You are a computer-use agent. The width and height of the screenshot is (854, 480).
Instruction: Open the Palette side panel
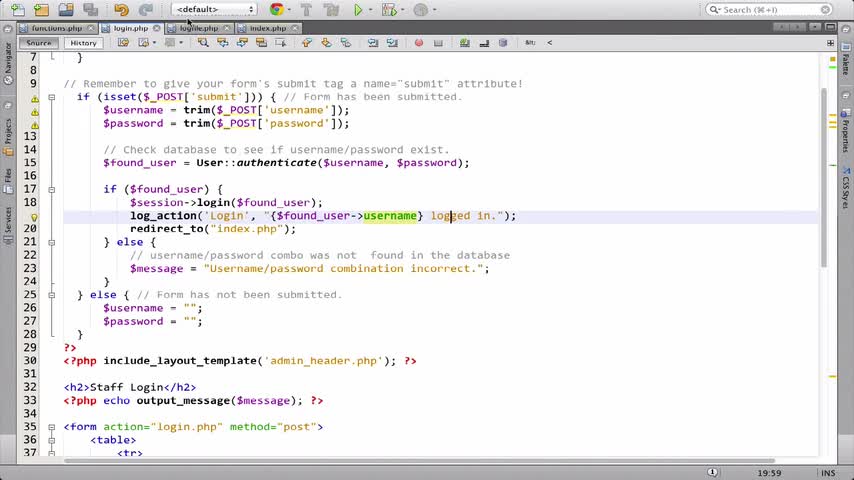tap(846, 59)
